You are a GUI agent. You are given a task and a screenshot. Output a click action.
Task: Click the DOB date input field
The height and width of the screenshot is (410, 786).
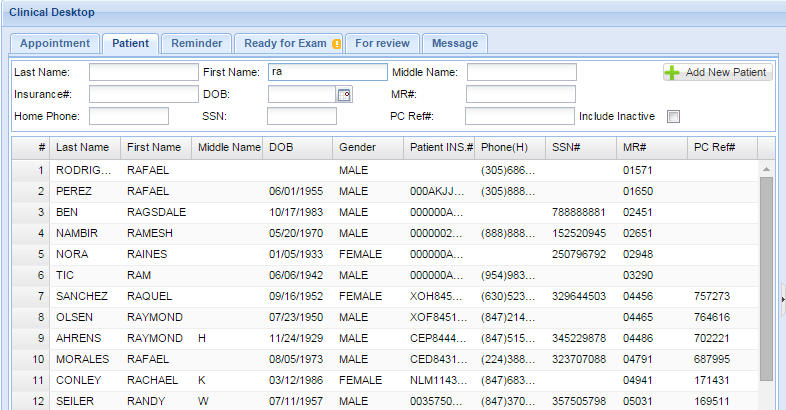click(302, 94)
